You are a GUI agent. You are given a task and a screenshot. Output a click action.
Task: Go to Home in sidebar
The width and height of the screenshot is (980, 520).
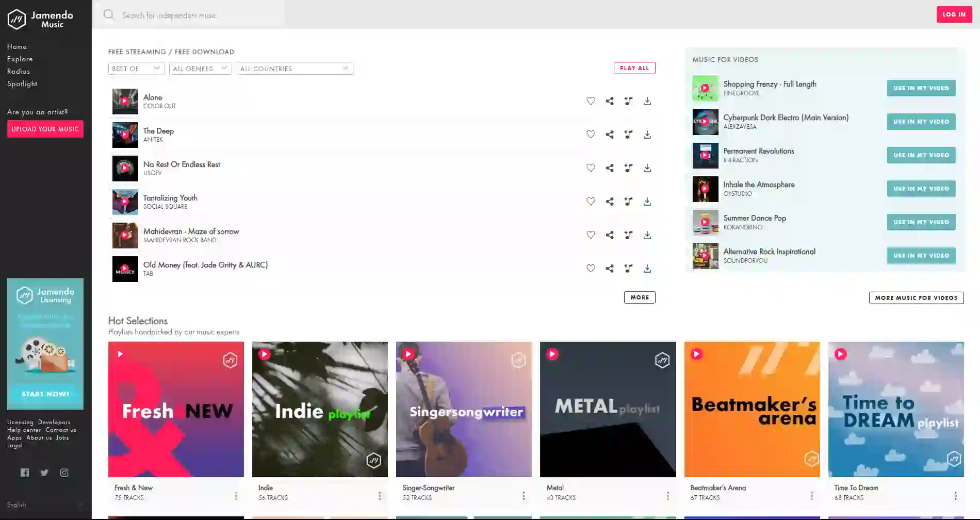point(17,46)
